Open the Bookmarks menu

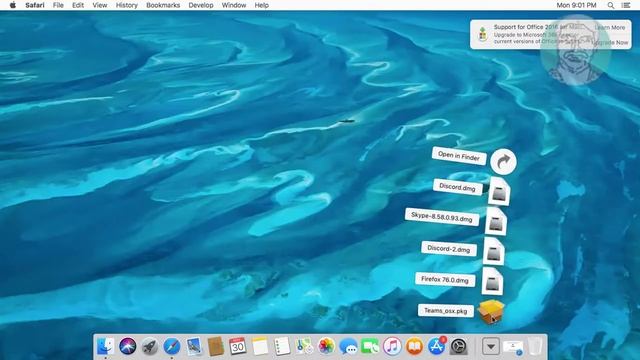click(x=163, y=5)
